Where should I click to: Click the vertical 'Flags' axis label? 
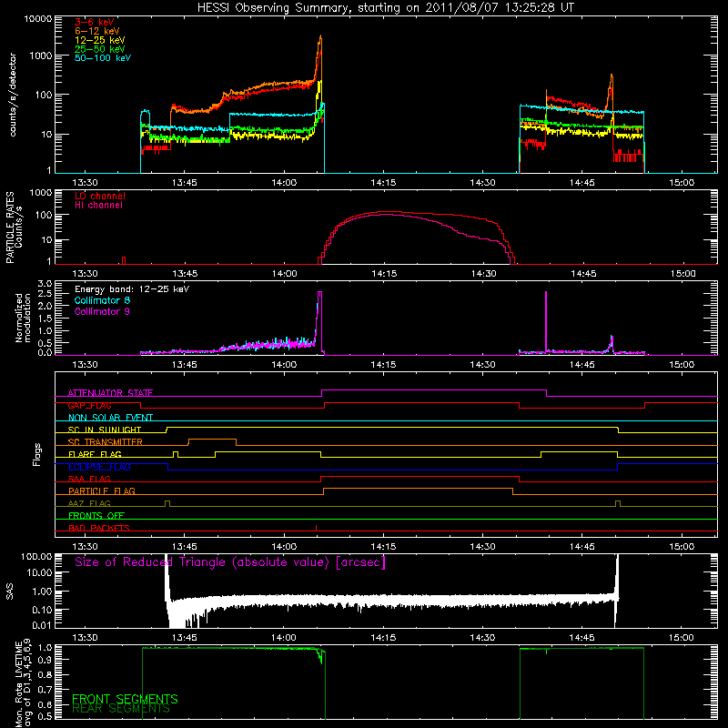coord(37,454)
